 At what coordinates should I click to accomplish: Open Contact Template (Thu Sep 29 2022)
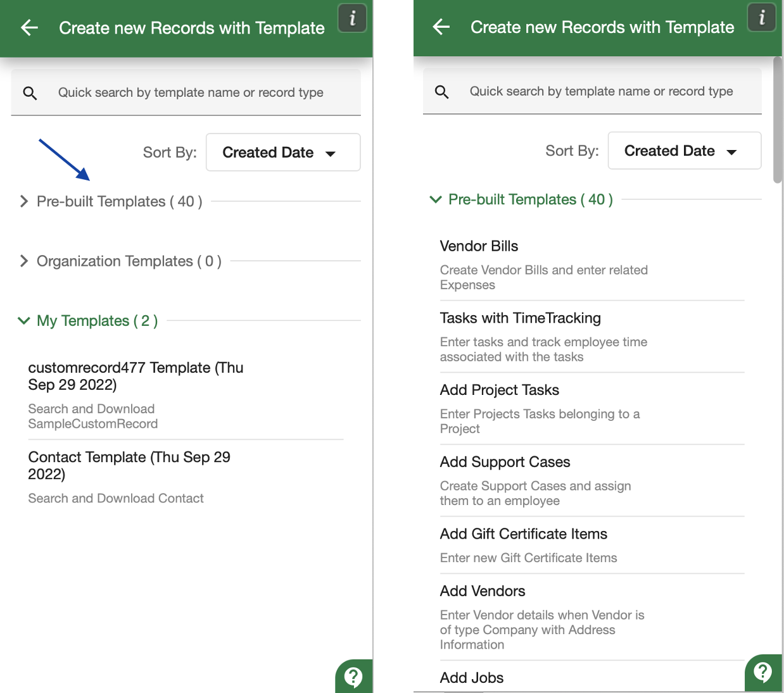(x=129, y=465)
